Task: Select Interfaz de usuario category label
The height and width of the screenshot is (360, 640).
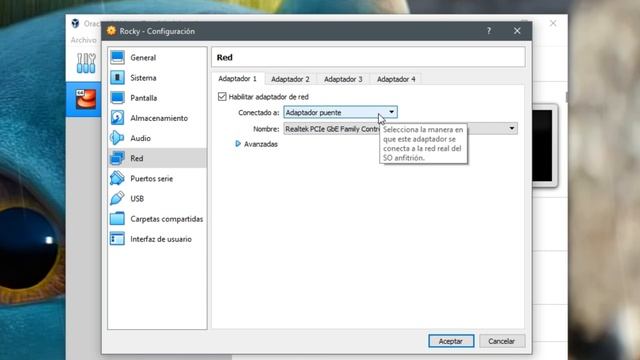Action: coord(161,239)
